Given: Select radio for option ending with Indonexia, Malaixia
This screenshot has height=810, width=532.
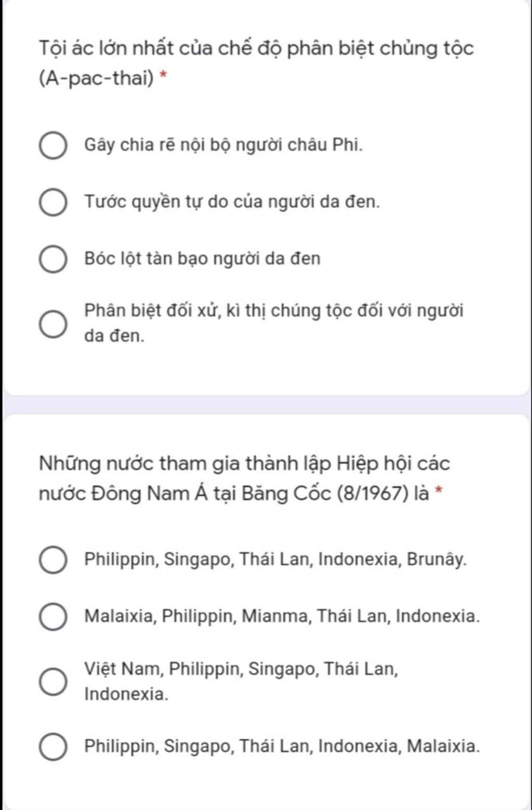Looking at the screenshot, I should [53, 747].
